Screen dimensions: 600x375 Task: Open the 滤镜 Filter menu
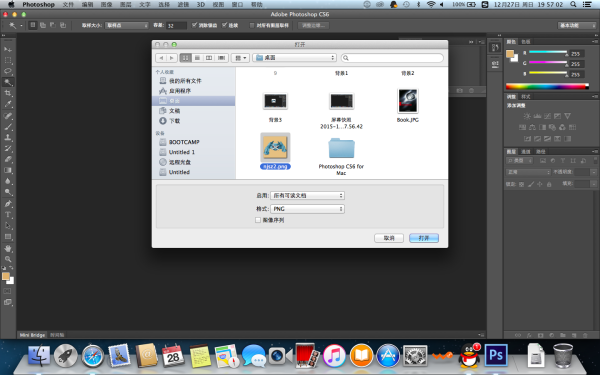click(183, 5)
